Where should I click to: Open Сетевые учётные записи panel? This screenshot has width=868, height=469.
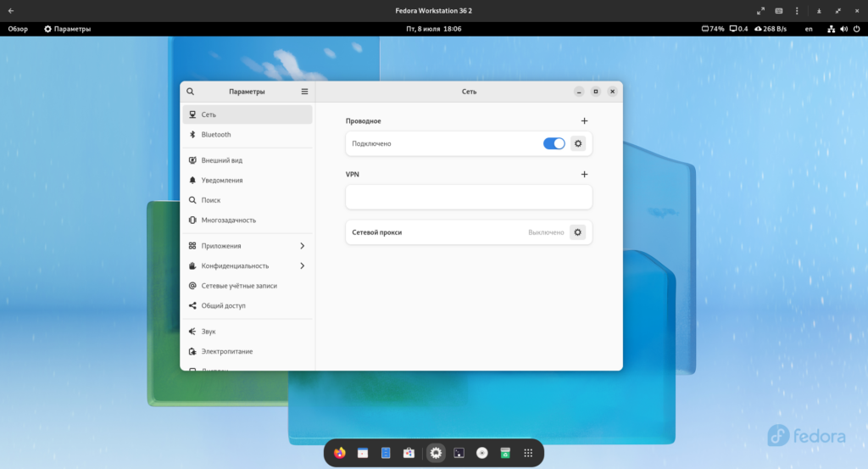point(239,286)
